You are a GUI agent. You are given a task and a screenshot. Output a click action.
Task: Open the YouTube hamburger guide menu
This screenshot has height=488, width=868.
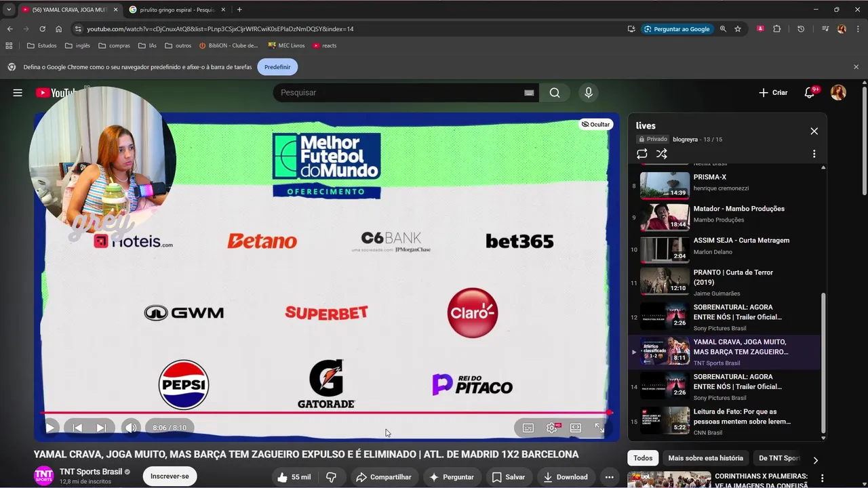[x=18, y=93]
